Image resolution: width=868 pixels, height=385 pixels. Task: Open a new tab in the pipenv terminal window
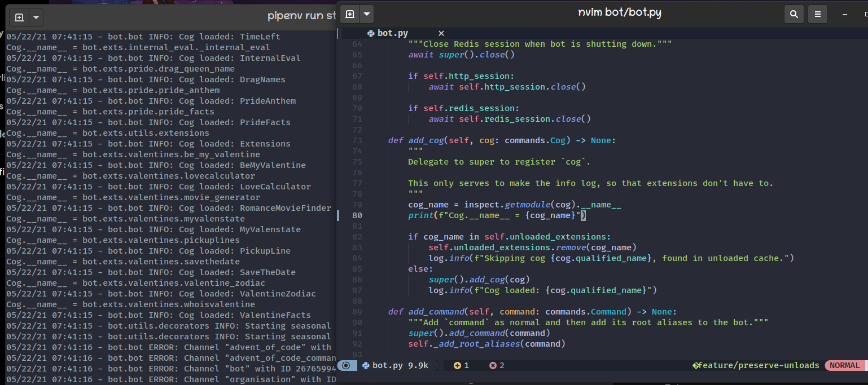[x=19, y=17]
